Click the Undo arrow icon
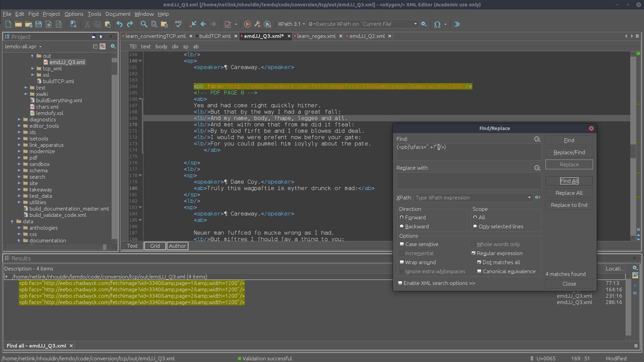Viewport: 644px width, 362px height. [119, 24]
